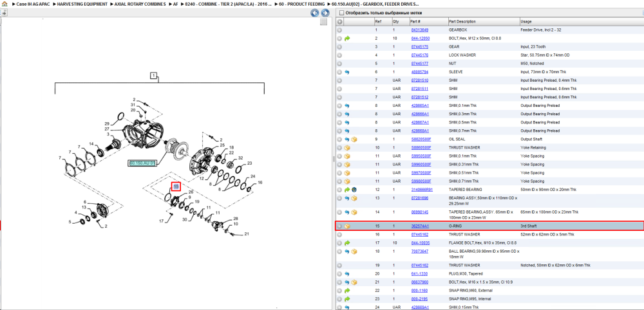The height and width of the screenshot is (310, 644).
Task: Click green arrow on TAPERED BEARING 3140666R91 row
Action: tap(347, 190)
